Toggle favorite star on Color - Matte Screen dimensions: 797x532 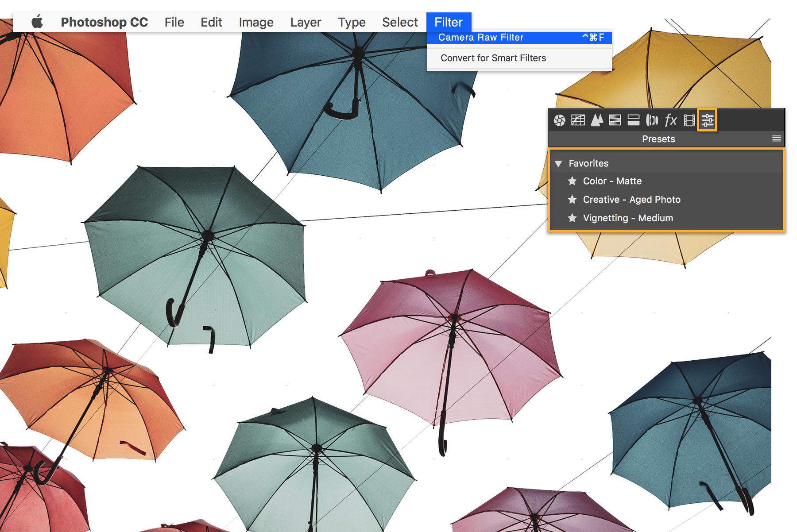572,181
